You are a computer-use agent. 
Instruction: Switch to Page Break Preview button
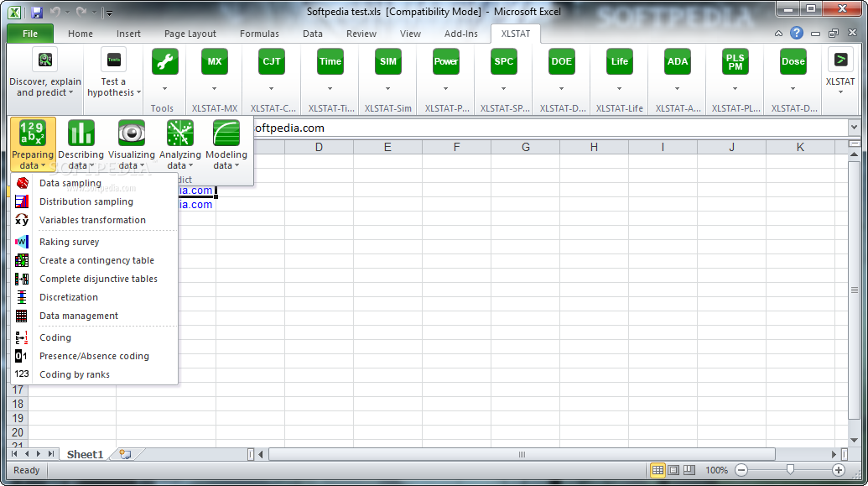(x=689, y=470)
